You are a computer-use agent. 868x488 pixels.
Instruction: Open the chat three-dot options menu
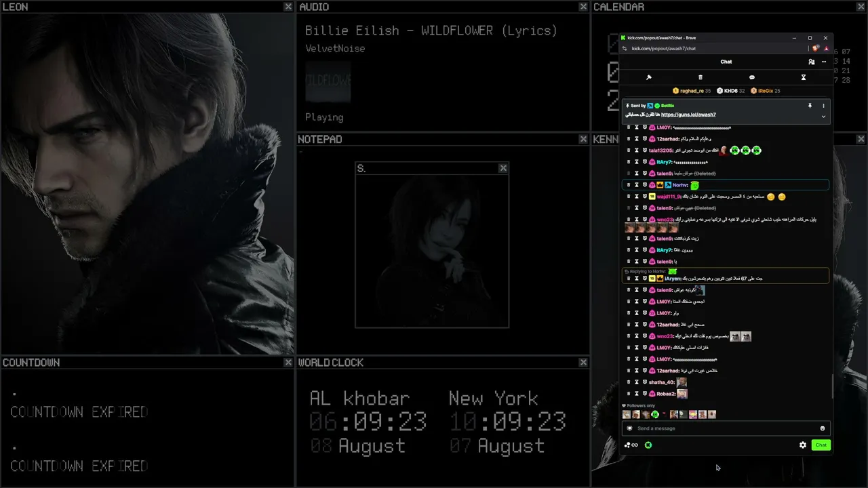(824, 62)
